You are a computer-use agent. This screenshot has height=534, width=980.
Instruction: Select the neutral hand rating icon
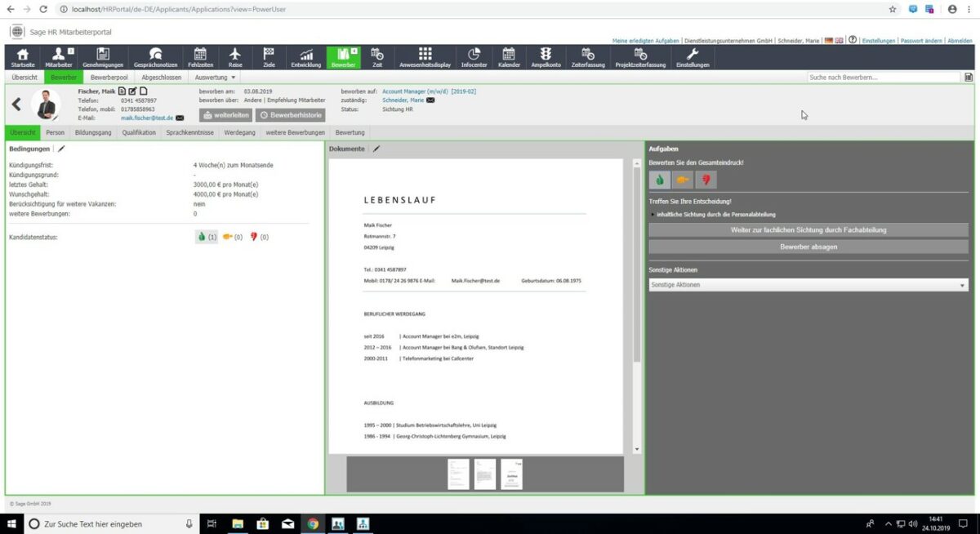click(683, 179)
